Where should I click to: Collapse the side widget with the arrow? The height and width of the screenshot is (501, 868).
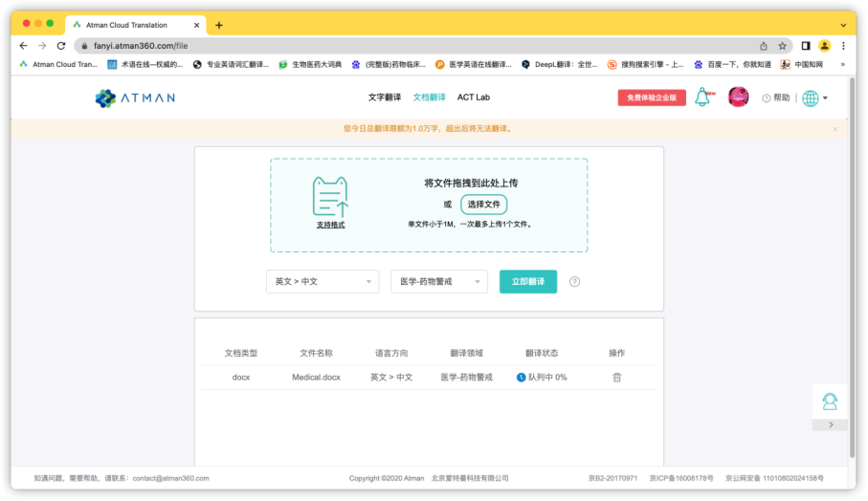(831, 425)
